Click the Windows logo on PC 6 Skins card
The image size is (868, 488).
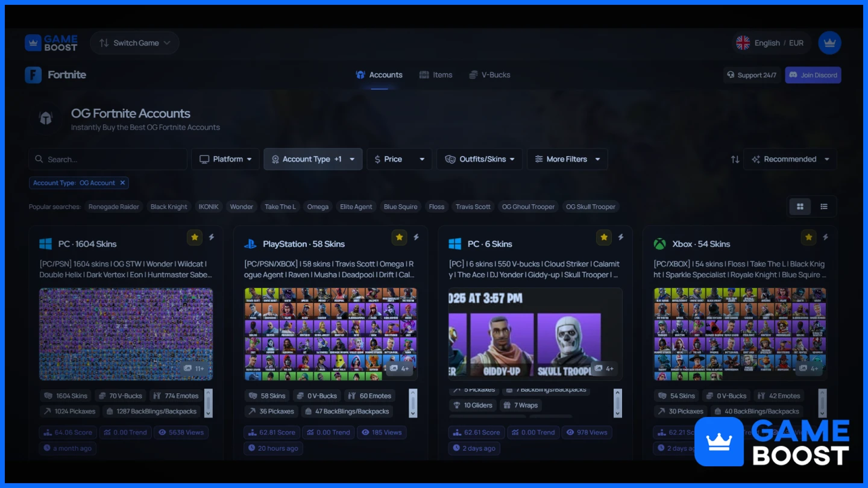(455, 244)
